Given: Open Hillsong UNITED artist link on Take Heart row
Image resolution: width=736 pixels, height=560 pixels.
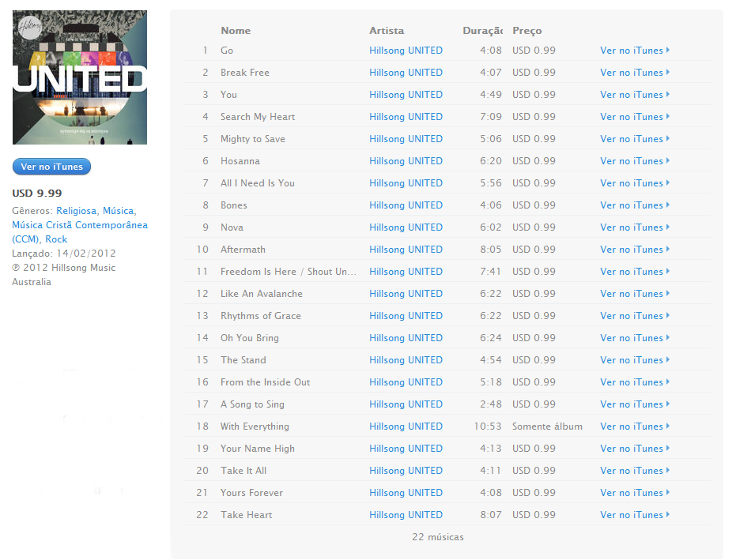Looking at the screenshot, I should point(406,514).
